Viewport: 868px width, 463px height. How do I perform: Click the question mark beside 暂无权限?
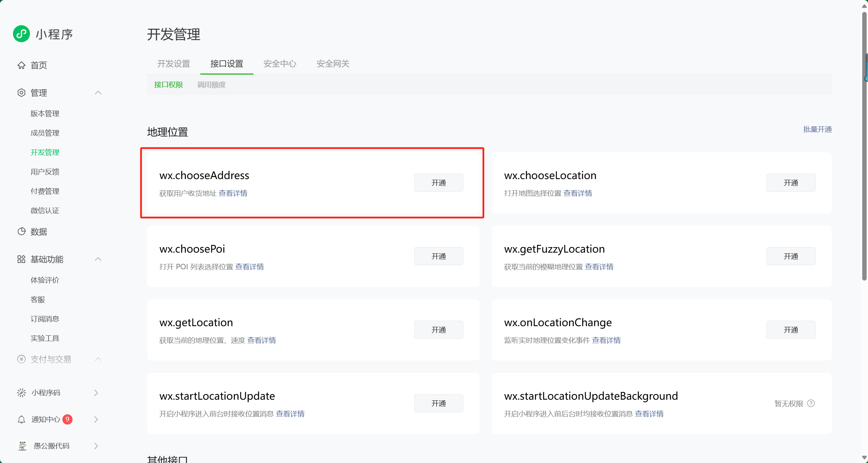[811, 403]
